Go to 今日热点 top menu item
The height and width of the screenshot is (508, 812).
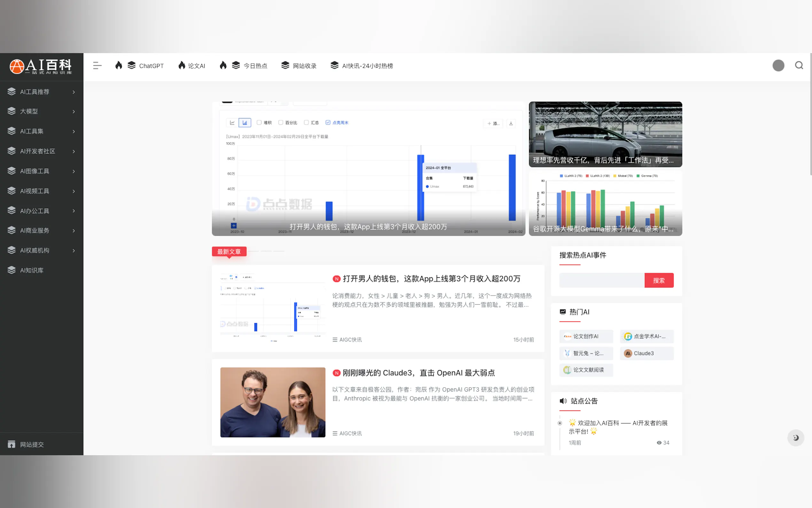[255, 66]
